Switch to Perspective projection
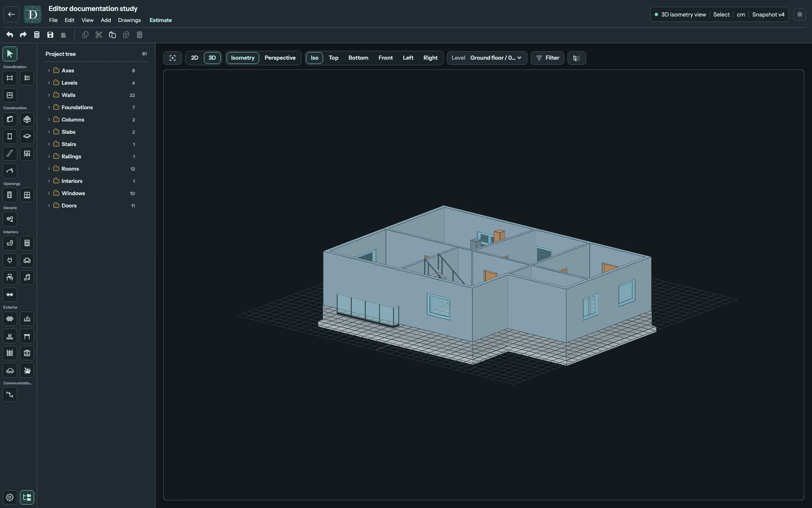 click(x=280, y=58)
